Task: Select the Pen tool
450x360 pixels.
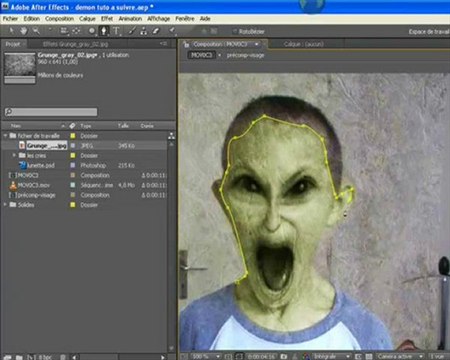Action: pos(104,31)
